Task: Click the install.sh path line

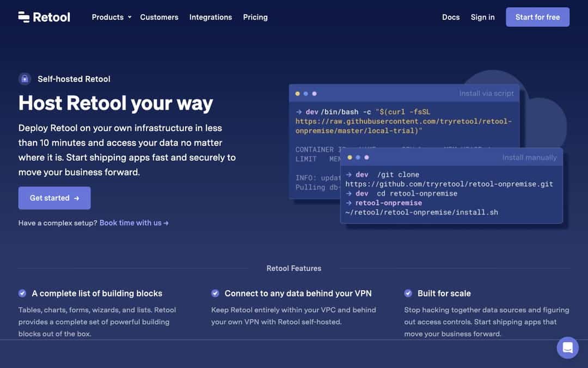Action: tap(421, 212)
